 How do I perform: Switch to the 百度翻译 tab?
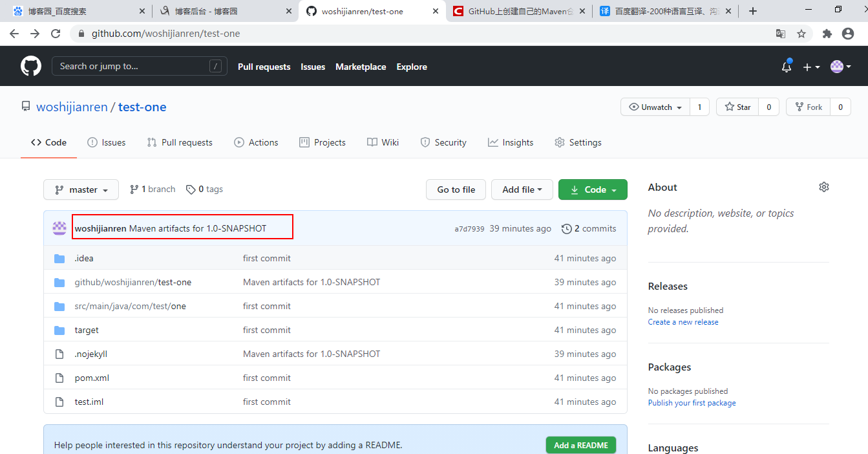(666, 11)
